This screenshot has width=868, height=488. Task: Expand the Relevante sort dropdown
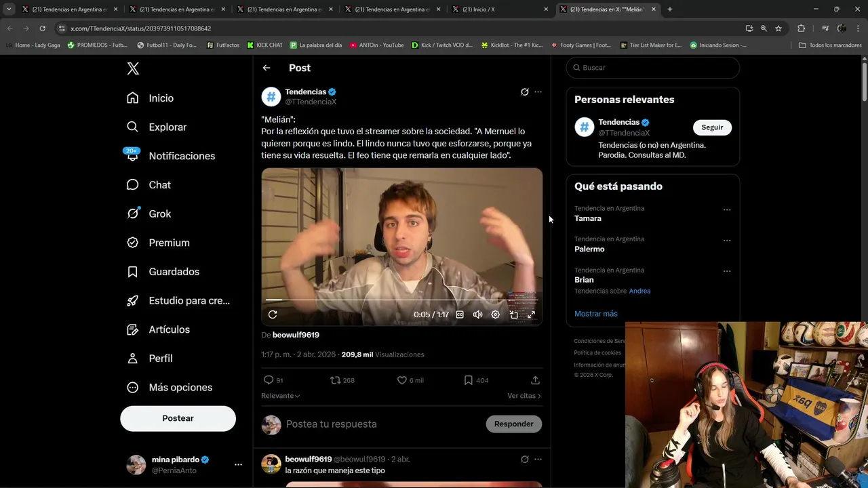point(280,396)
